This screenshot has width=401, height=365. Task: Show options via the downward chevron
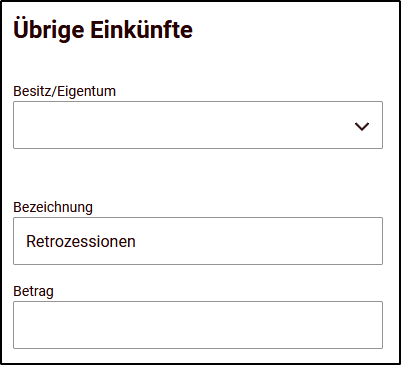coord(362,126)
